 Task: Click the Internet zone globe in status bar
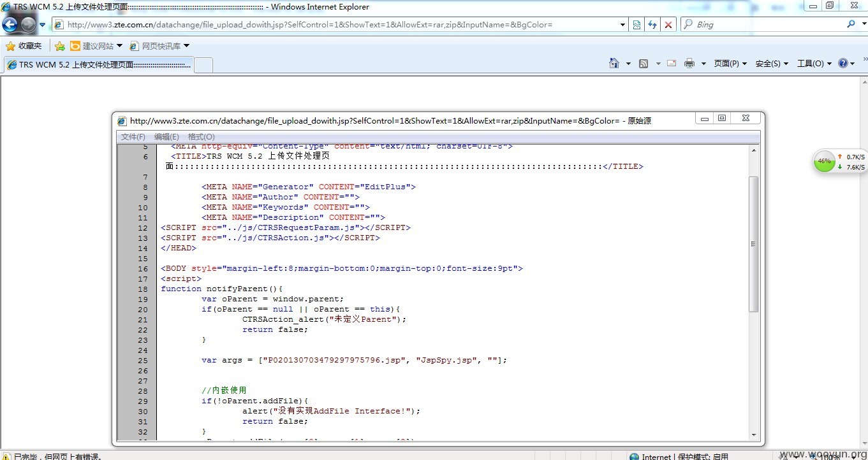tap(634, 457)
